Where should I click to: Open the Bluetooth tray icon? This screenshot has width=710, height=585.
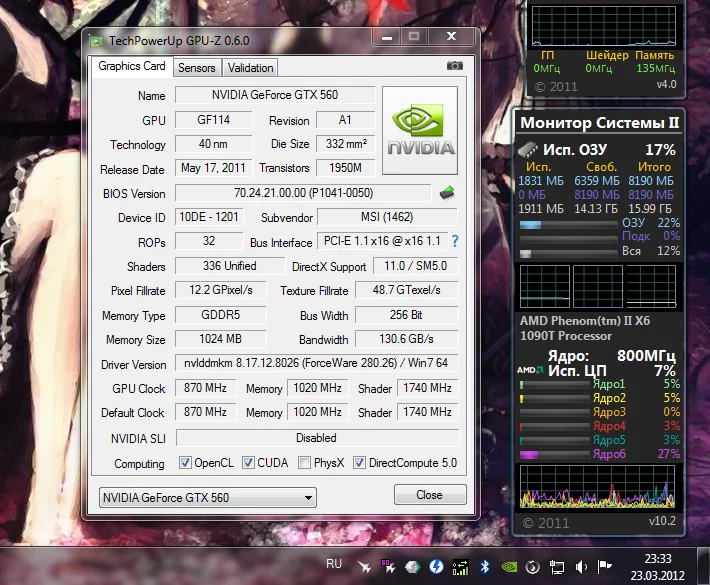click(485, 566)
